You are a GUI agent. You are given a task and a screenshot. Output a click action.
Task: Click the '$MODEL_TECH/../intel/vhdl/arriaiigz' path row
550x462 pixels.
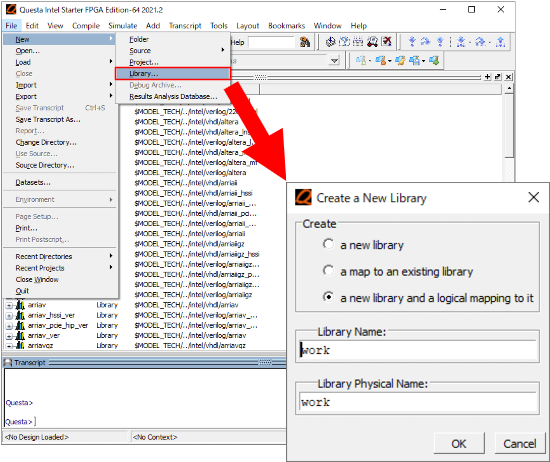(x=189, y=244)
